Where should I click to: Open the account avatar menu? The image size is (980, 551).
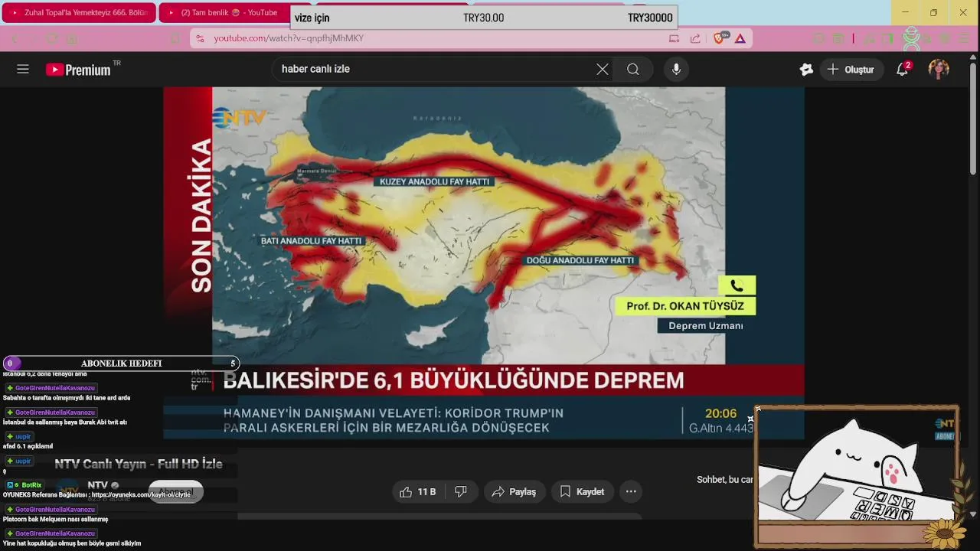coord(939,69)
